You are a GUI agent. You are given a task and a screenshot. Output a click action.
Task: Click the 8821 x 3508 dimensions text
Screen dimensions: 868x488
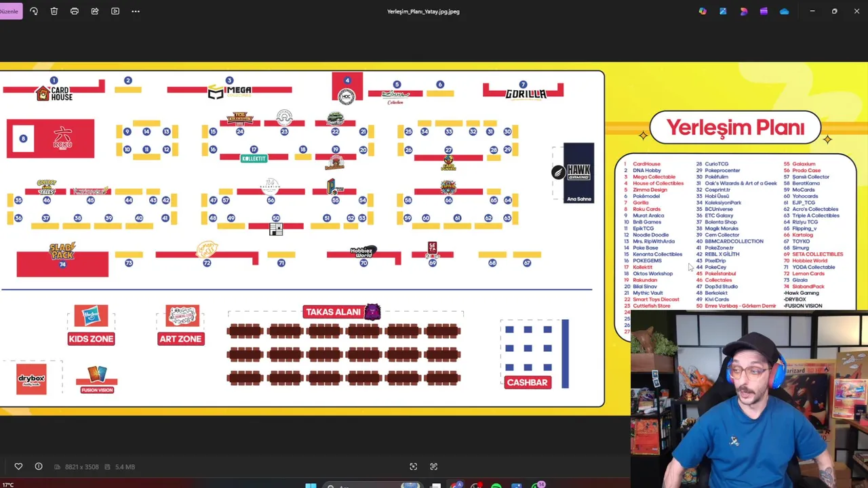click(x=81, y=466)
